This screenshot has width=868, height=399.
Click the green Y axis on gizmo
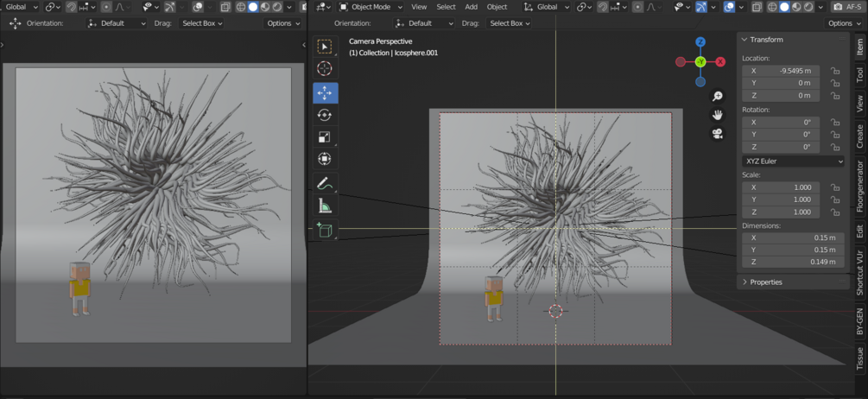700,62
